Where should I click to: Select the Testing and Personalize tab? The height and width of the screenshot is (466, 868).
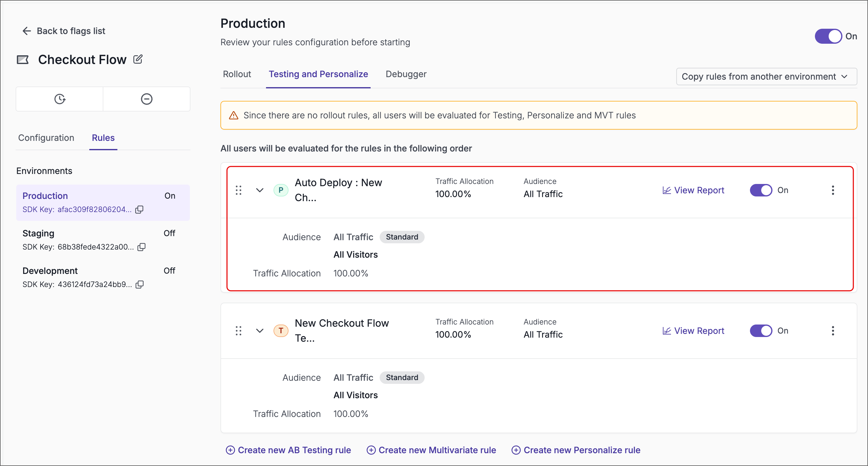pyautogui.click(x=318, y=74)
